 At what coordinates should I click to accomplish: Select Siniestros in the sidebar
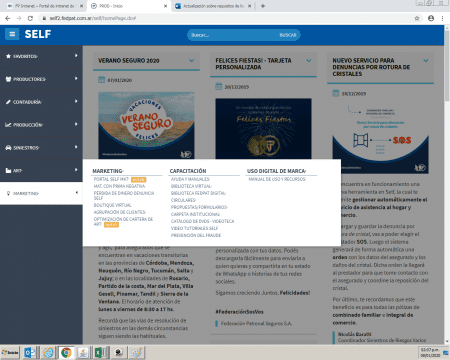point(41,148)
